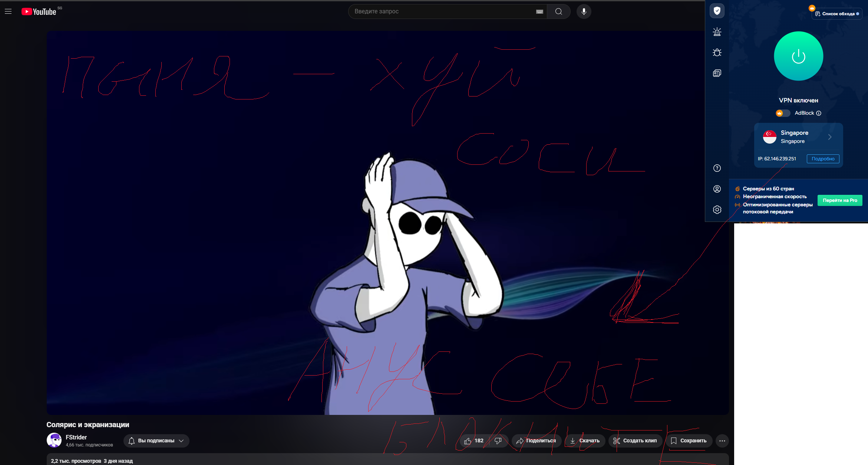Viewport: 868px width, 465px height.
Task: Open the 'Вы подписаны' subscription dropdown
Action: coord(156,441)
